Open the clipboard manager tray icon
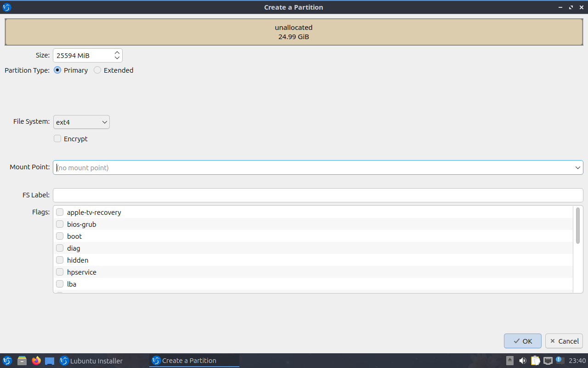 pos(535,361)
